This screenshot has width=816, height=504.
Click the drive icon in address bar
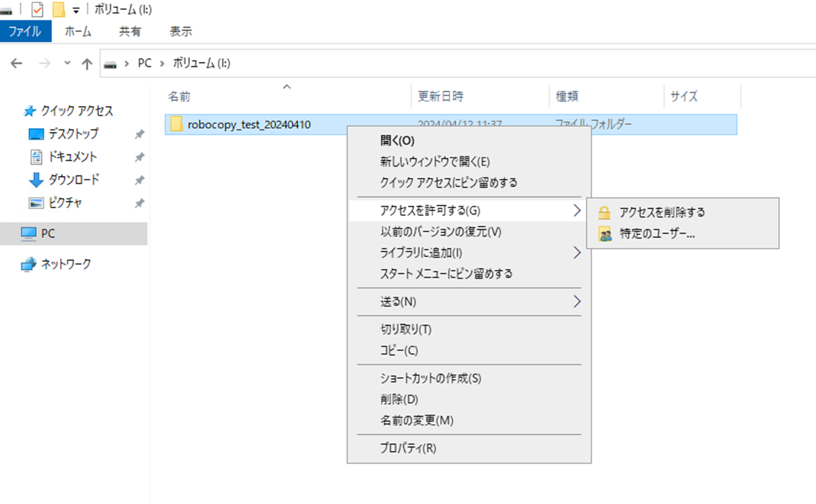coord(110,63)
